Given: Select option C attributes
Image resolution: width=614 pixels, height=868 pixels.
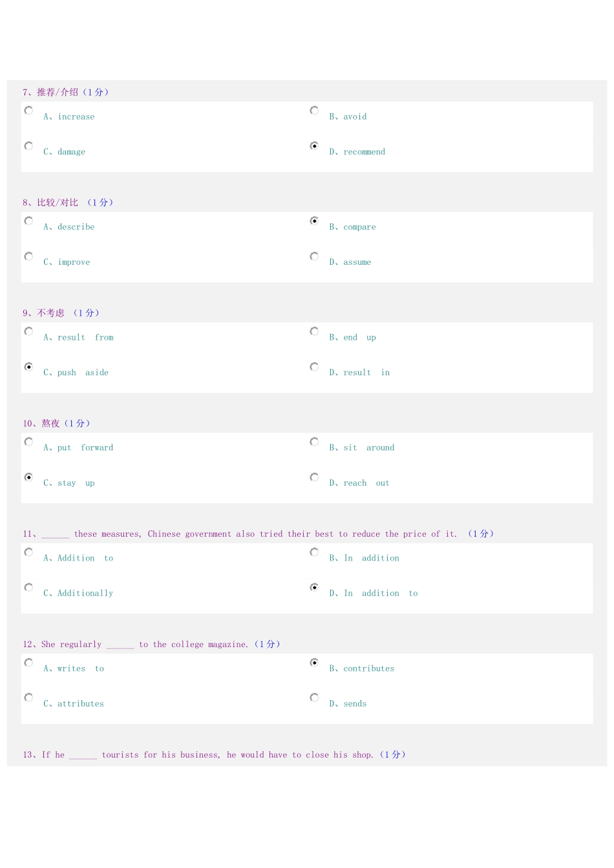Looking at the screenshot, I should (28, 697).
